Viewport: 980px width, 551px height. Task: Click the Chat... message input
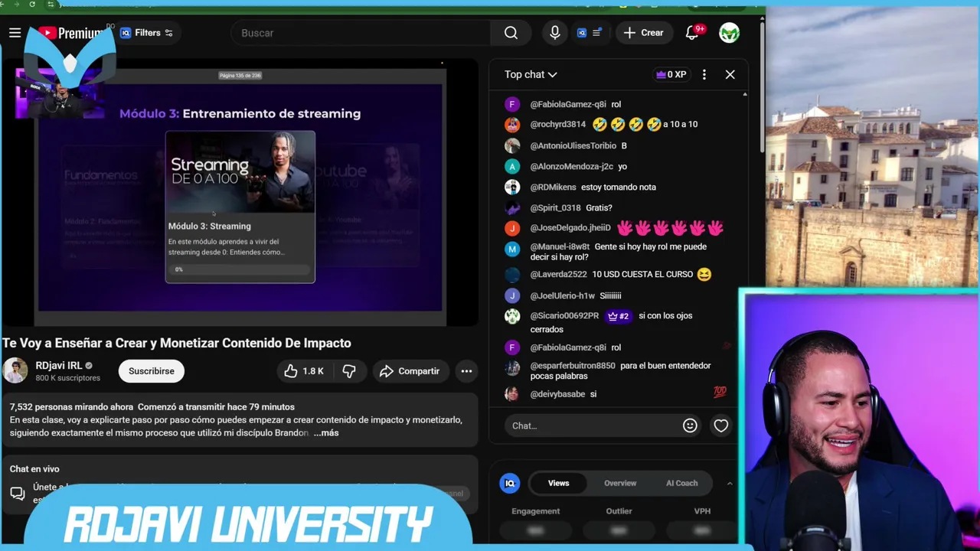591,425
